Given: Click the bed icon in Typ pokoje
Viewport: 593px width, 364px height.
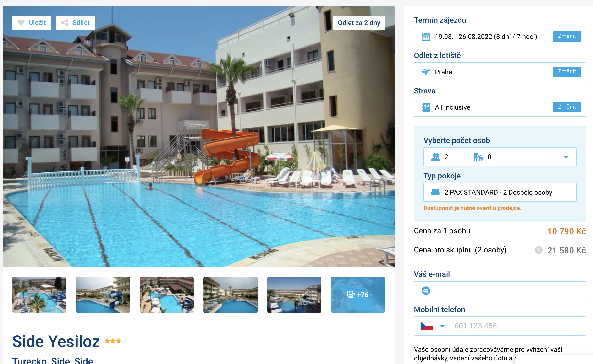Looking at the screenshot, I should tap(435, 192).
